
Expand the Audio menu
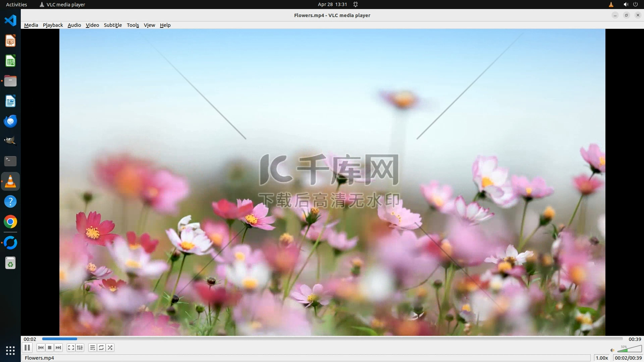tap(74, 25)
